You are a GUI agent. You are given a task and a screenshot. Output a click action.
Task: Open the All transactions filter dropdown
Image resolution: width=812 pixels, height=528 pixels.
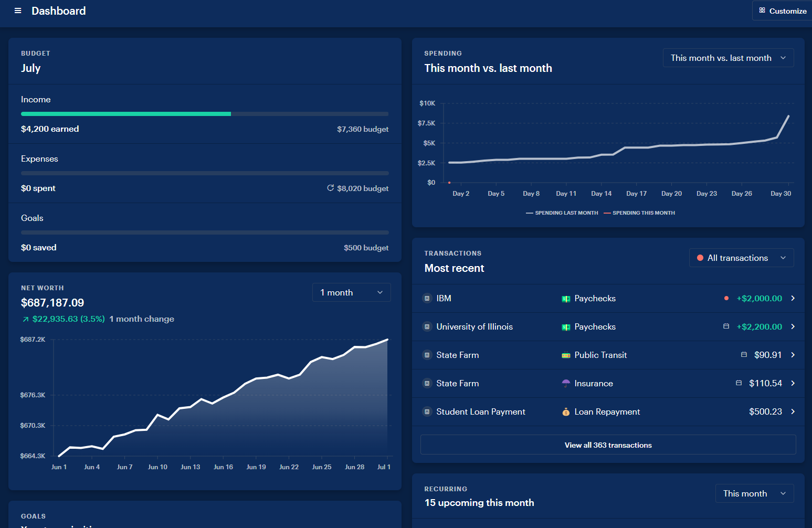[x=741, y=258]
